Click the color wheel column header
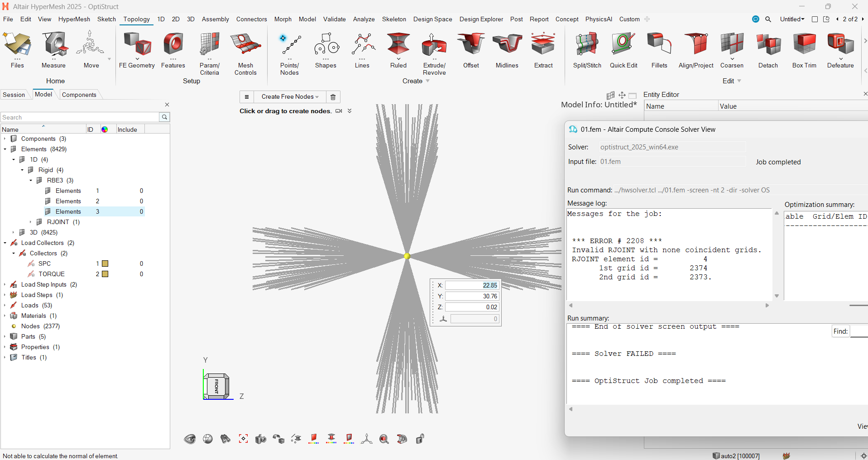This screenshot has width=868, height=460. click(x=105, y=129)
